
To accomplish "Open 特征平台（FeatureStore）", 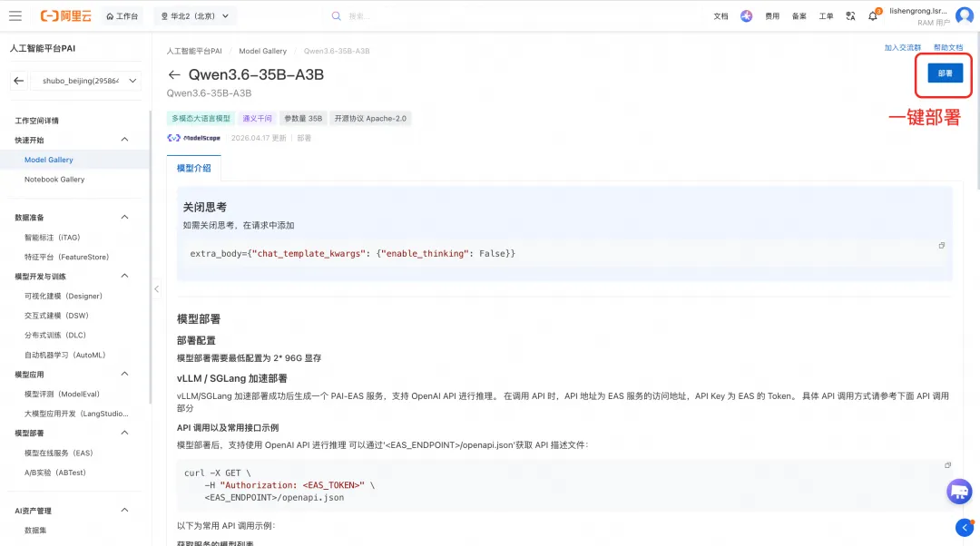I will click(x=67, y=257).
